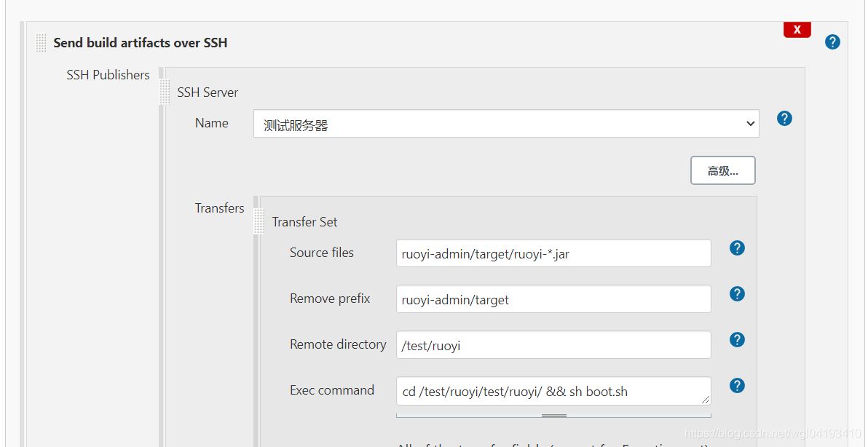The width and height of the screenshot is (868, 447).
Task: Click the Remove prefix label
Action: point(330,298)
